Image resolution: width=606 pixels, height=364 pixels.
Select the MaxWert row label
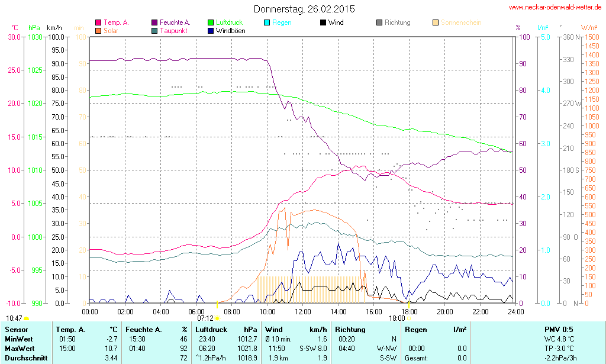pos(21,349)
